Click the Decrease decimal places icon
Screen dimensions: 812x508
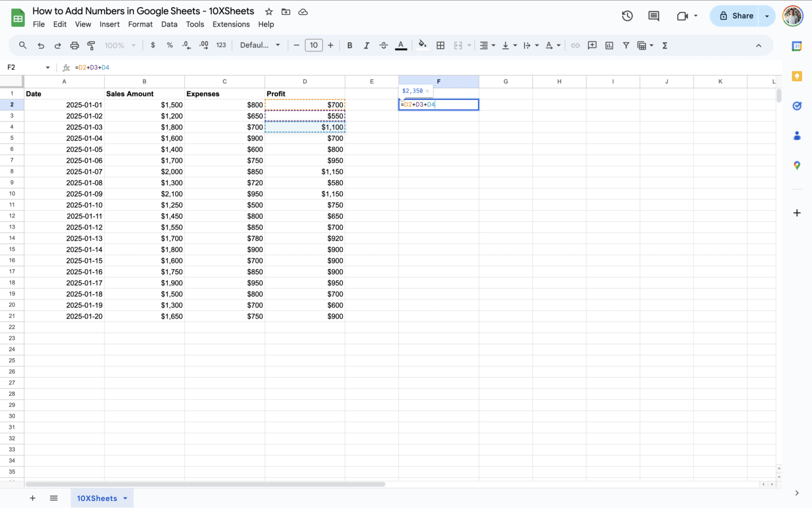pos(186,45)
